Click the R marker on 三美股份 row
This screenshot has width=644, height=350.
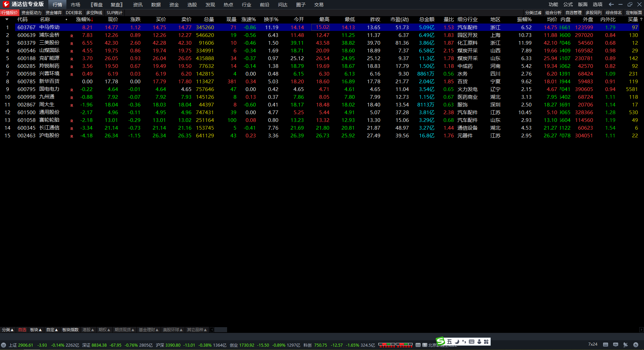pos(72,44)
